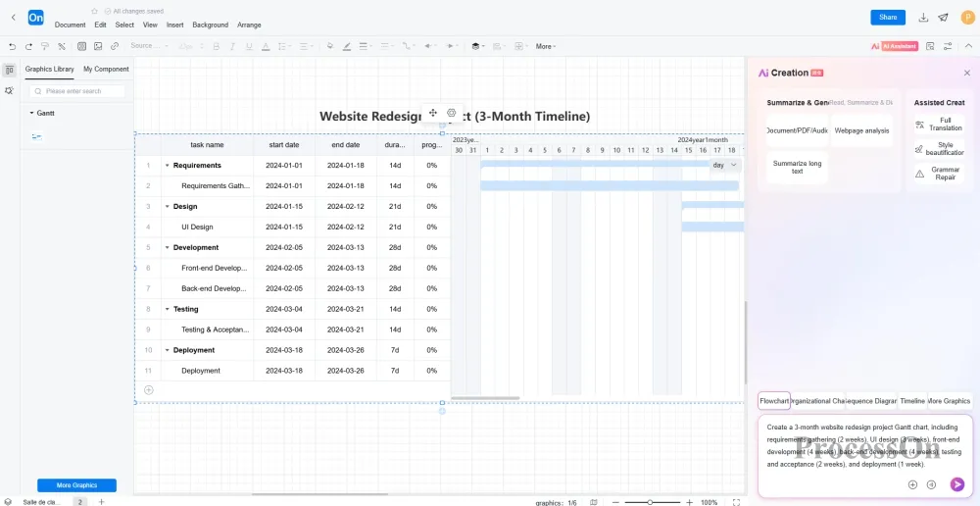
Task: Expand the More toolbar dropdown
Action: [546, 46]
